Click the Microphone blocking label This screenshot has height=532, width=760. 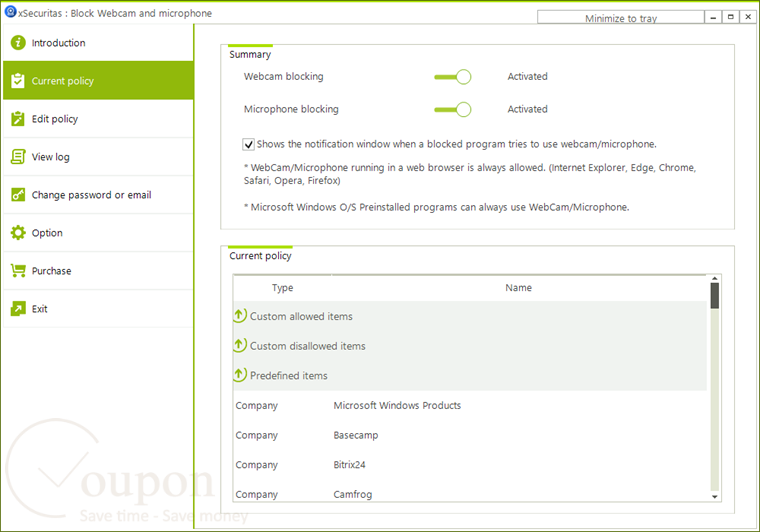291,110
